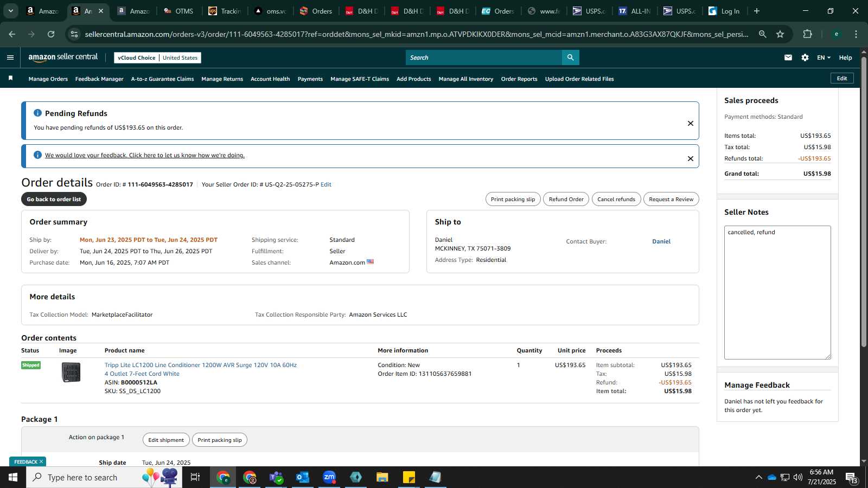Open a new browser tab
This screenshot has height=488, width=868.
point(757,11)
